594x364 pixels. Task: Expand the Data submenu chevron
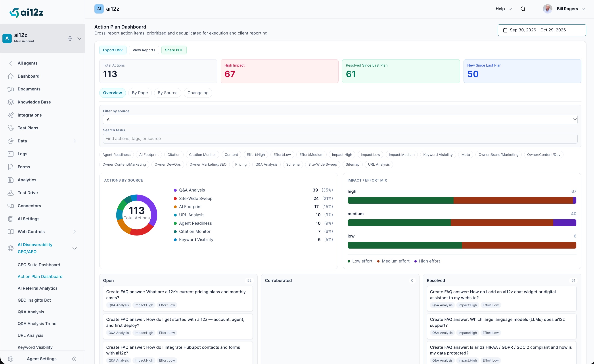coord(75,141)
